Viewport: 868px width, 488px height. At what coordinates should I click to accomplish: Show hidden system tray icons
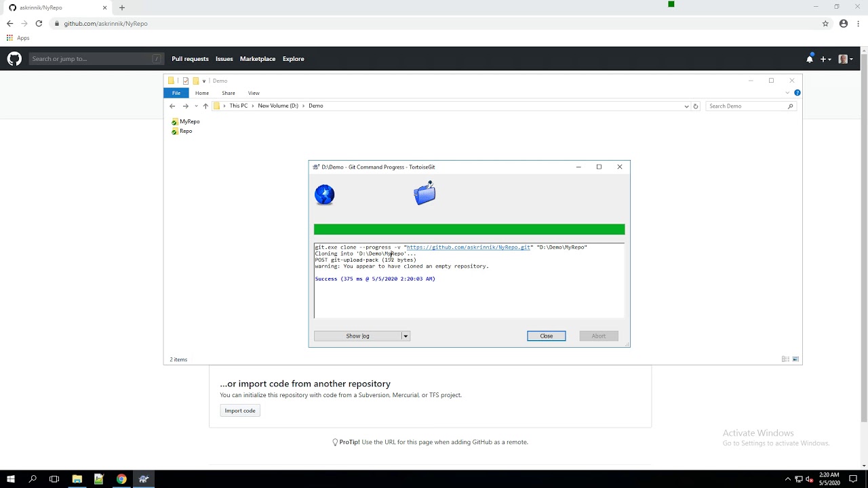(787, 479)
